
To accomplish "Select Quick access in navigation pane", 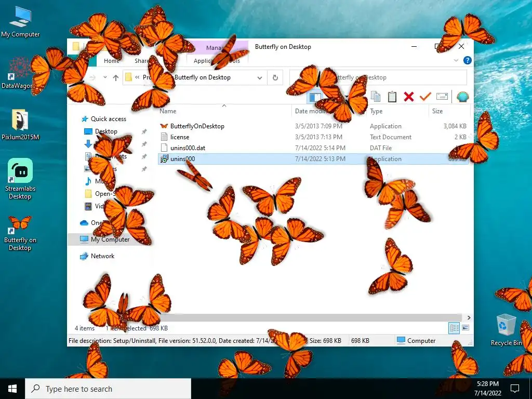I will point(108,119).
